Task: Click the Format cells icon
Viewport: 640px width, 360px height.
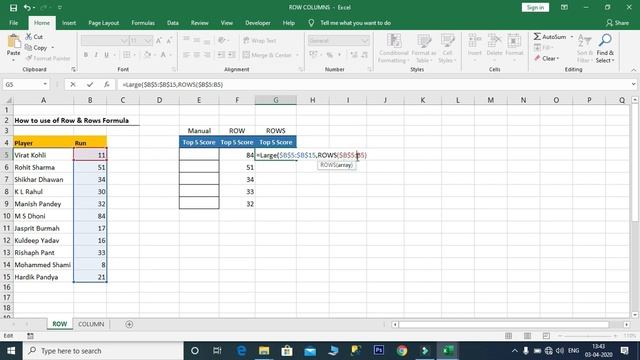Action: pyautogui.click(x=514, y=41)
